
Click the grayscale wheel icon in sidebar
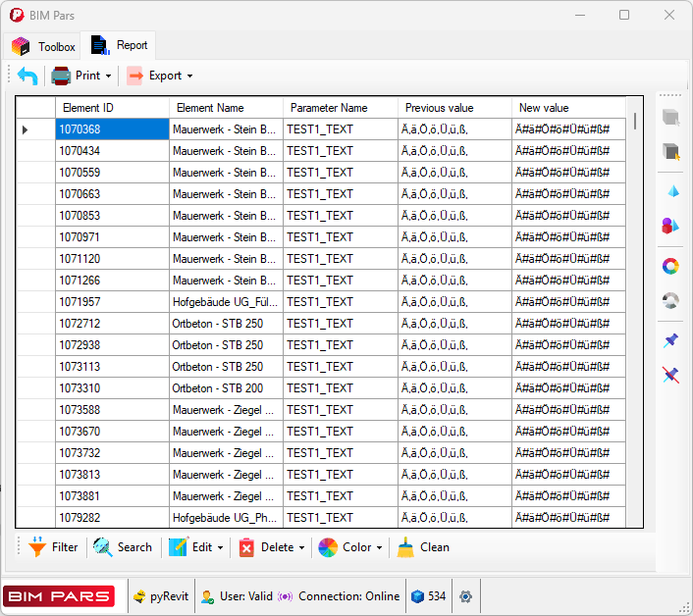(x=671, y=301)
